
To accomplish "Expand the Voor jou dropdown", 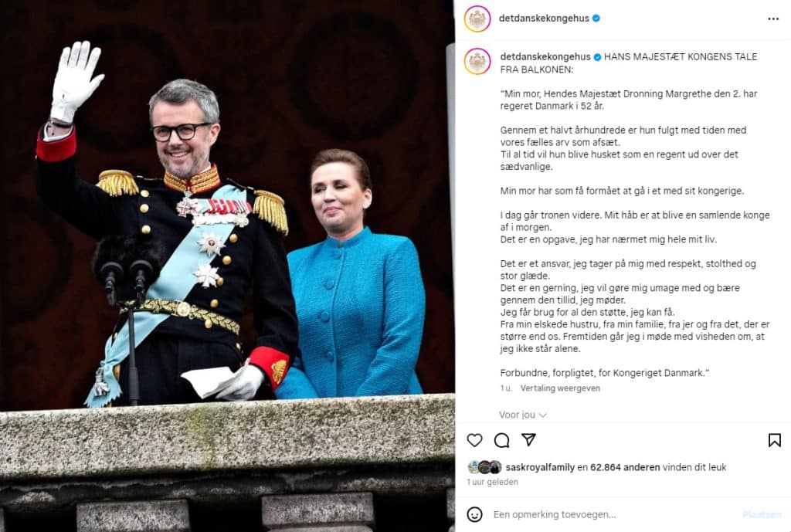I will point(523,415).
